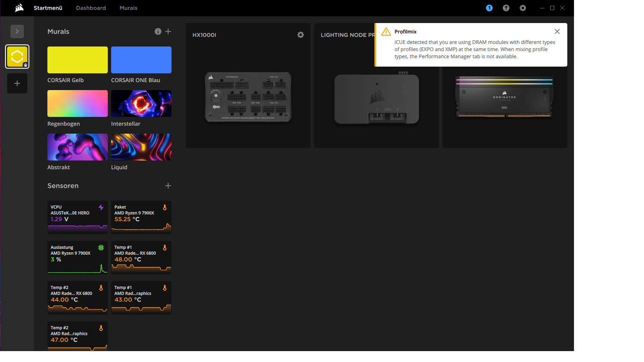644x362 pixels.
Task: Click the Corsair sails logo icon
Action: click(x=19, y=8)
